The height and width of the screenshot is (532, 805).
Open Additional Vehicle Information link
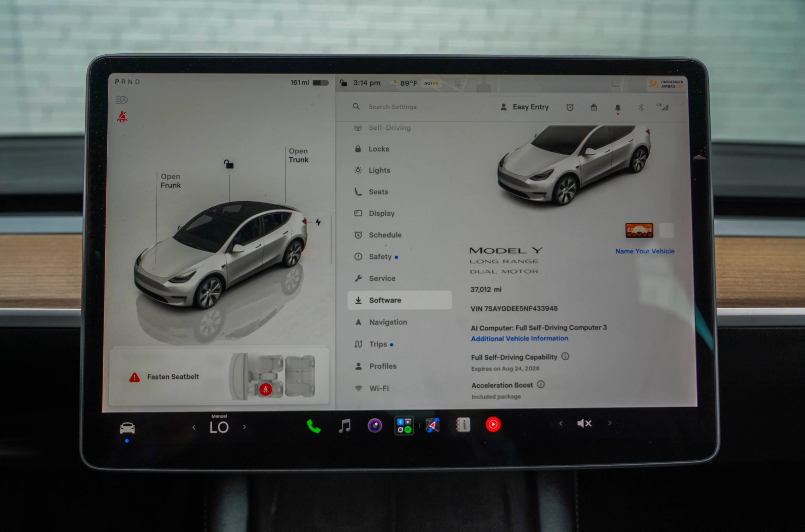(x=519, y=338)
